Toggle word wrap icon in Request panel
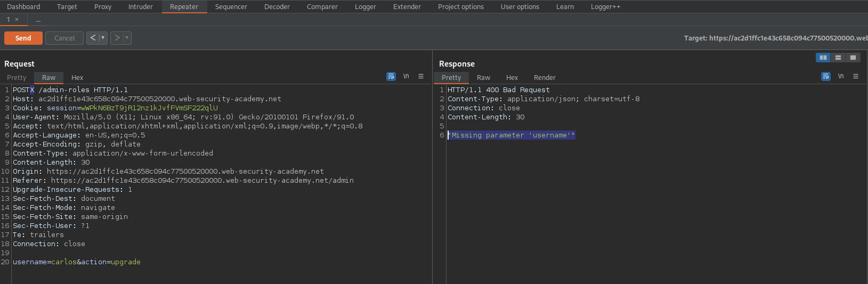The width and height of the screenshot is (868, 284). pos(391,77)
